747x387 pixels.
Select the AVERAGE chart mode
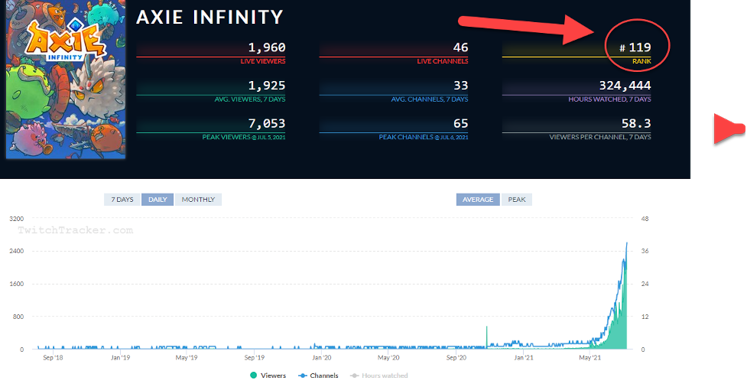pyautogui.click(x=478, y=199)
